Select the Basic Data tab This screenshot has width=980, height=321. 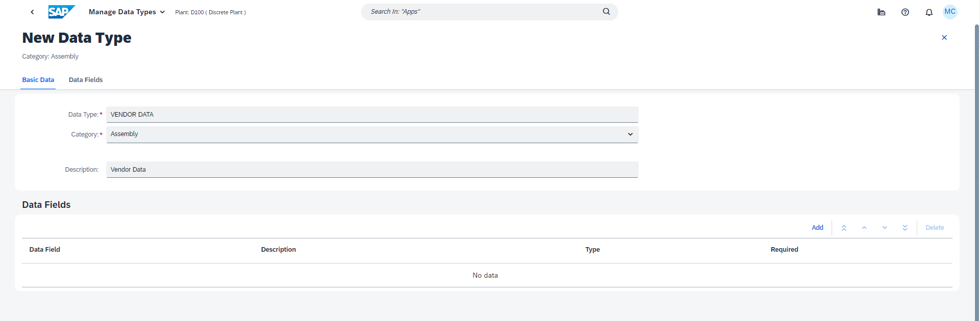click(x=38, y=80)
